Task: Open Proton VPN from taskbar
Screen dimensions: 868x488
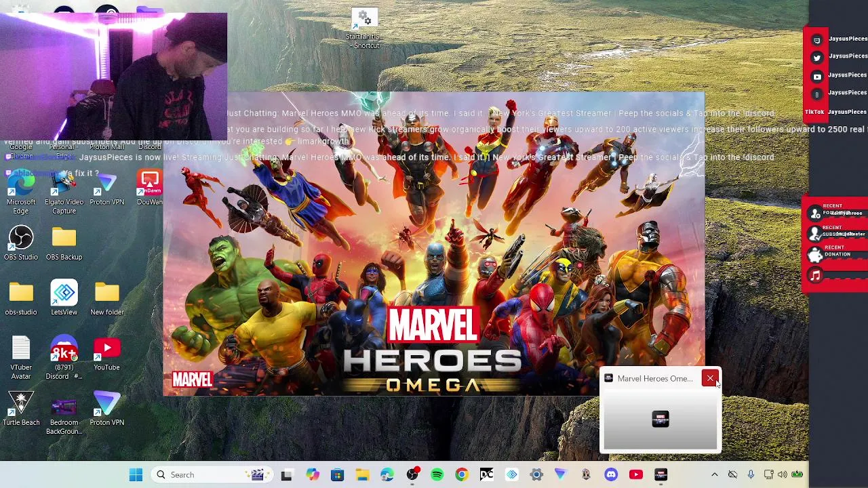Action: [x=561, y=474]
